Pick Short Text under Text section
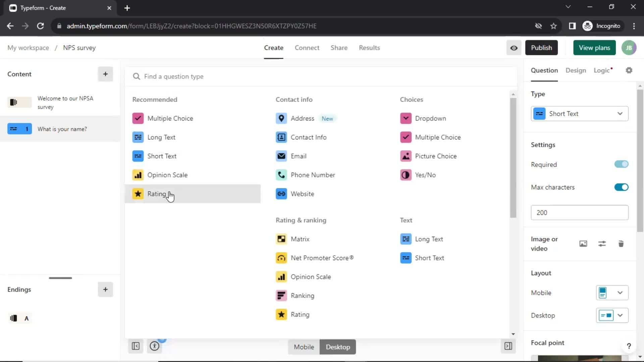The image size is (644, 362). [x=422, y=258]
